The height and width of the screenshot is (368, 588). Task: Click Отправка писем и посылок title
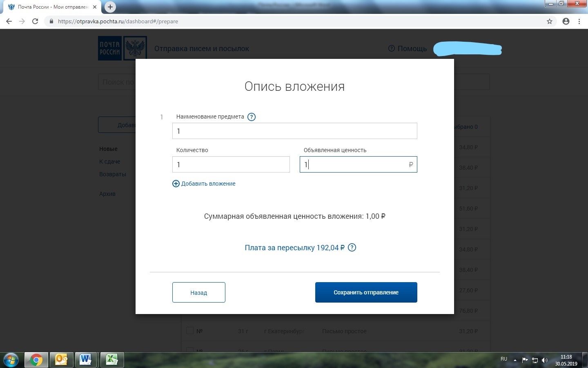[202, 49]
